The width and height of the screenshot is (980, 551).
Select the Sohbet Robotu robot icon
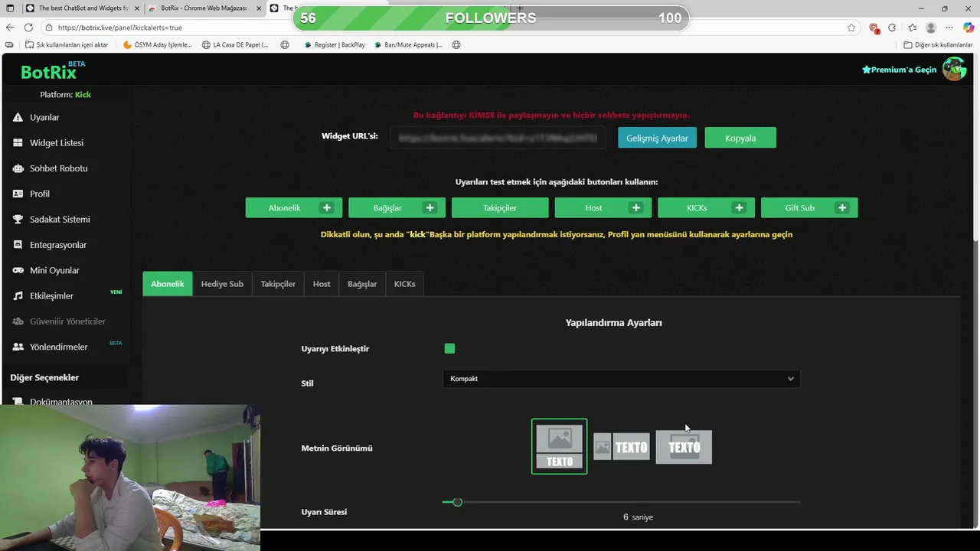tap(18, 168)
